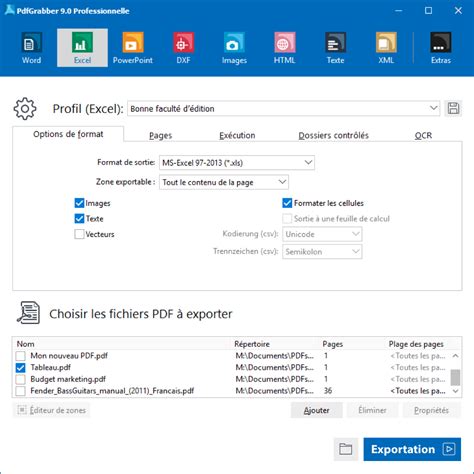Uncheck the Tableau.pdf file

pos(20,367)
